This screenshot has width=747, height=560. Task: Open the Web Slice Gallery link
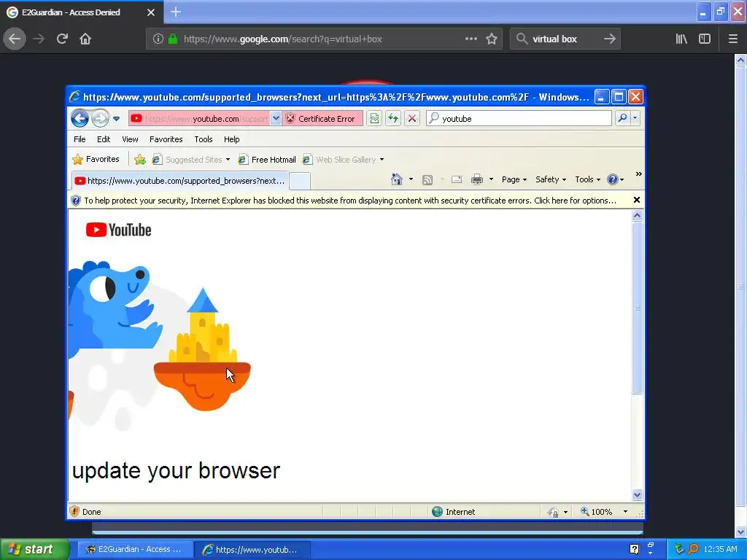[x=343, y=160]
